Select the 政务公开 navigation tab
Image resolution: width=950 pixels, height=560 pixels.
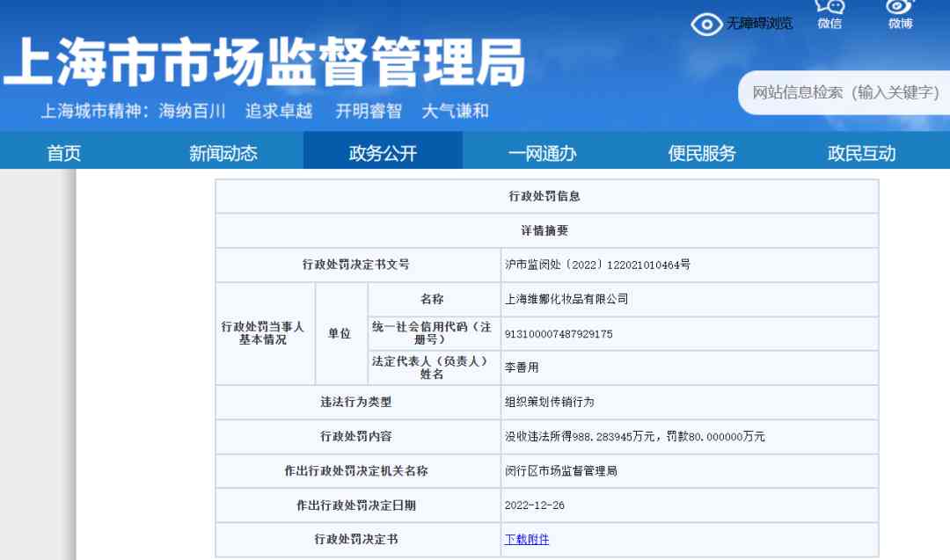(383, 153)
